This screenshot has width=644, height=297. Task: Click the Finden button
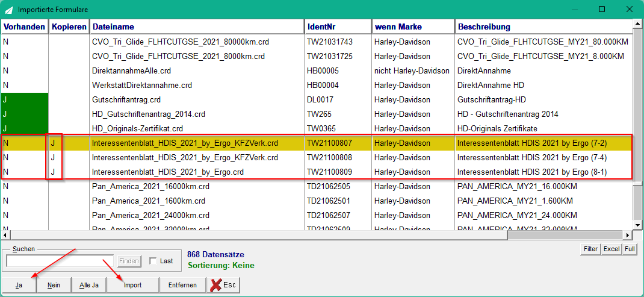pyautogui.click(x=129, y=261)
